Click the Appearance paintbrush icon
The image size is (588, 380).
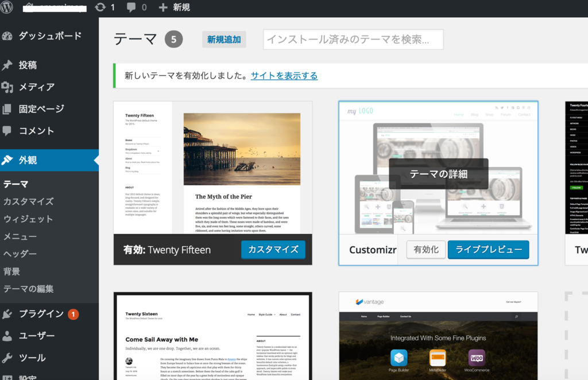[7, 160]
